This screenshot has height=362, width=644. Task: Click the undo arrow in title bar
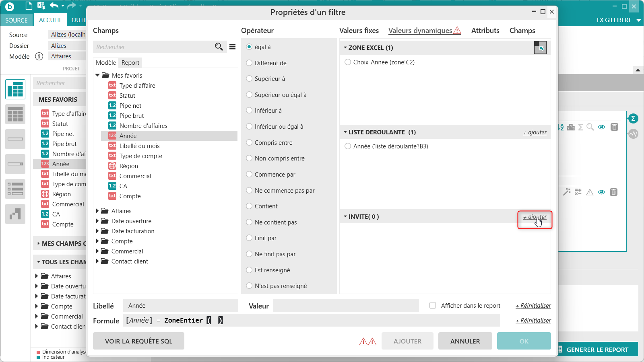click(54, 6)
